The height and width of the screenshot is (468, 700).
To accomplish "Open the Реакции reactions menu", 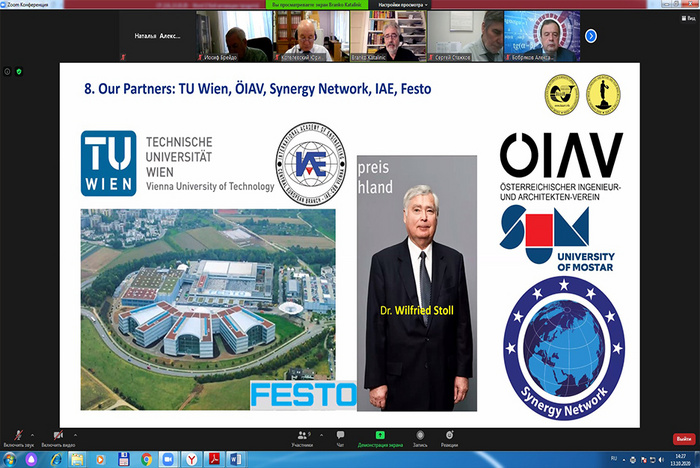I will click(x=449, y=439).
